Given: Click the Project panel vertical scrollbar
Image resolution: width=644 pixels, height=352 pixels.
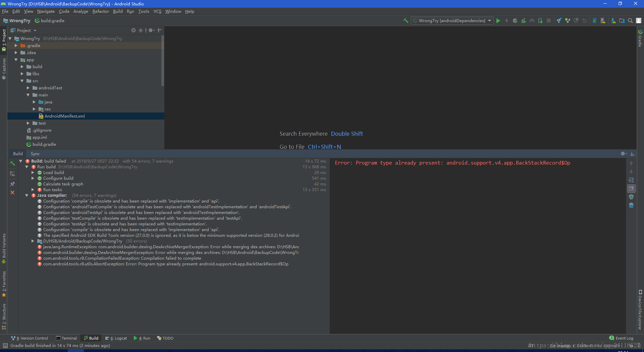Looking at the screenshot, I should click(163, 60).
